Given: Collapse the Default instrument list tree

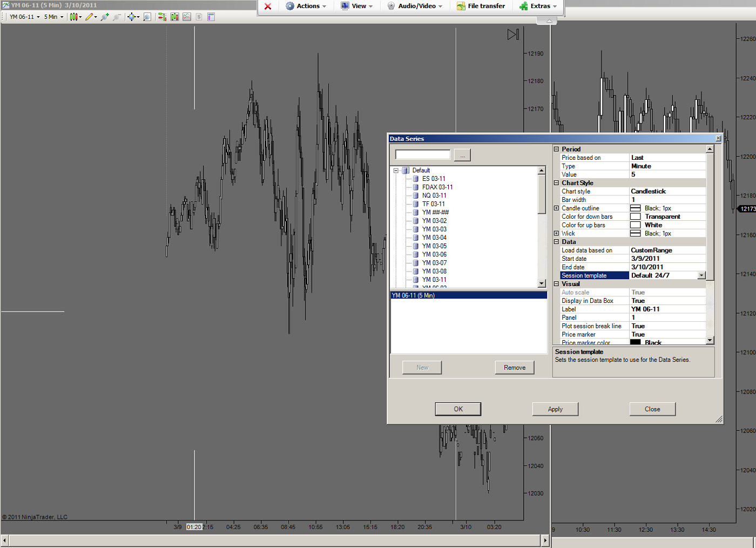Looking at the screenshot, I should click(396, 171).
